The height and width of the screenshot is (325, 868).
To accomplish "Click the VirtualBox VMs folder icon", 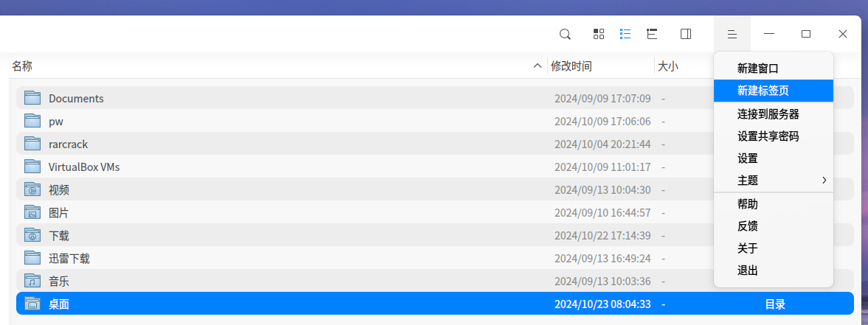I will click(x=32, y=167).
